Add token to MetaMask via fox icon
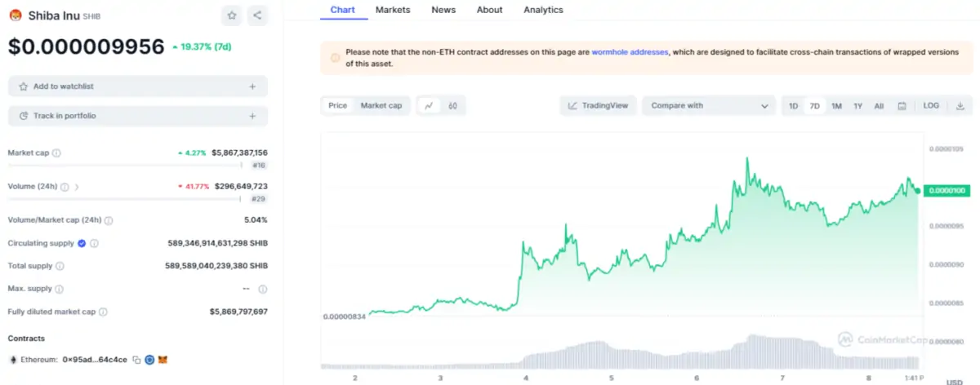 (x=163, y=359)
